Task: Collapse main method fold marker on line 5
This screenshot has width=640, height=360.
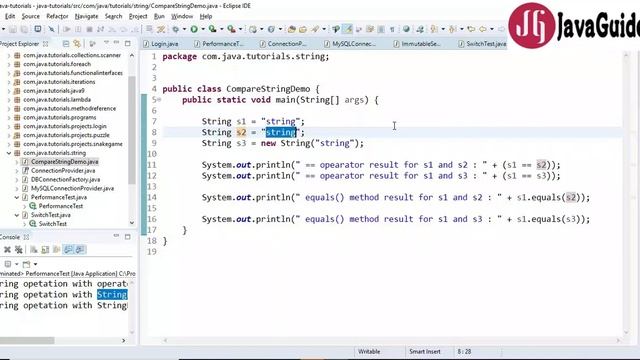Action: click(159, 100)
